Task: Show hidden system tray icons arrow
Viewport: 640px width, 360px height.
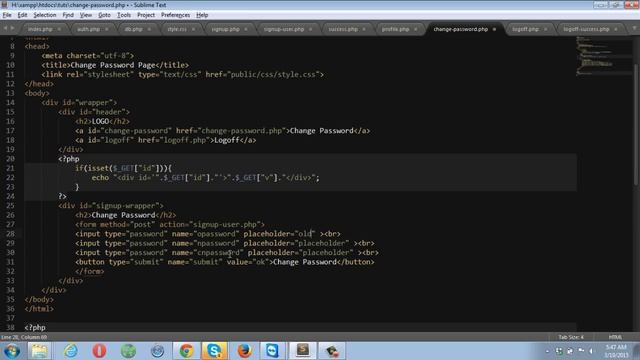Action: (x=547, y=351)
